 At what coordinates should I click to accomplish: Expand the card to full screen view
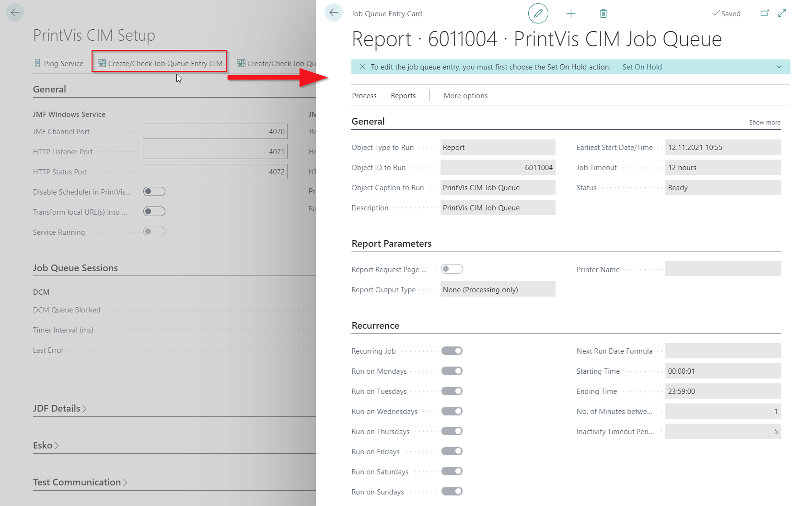(782, 13)
